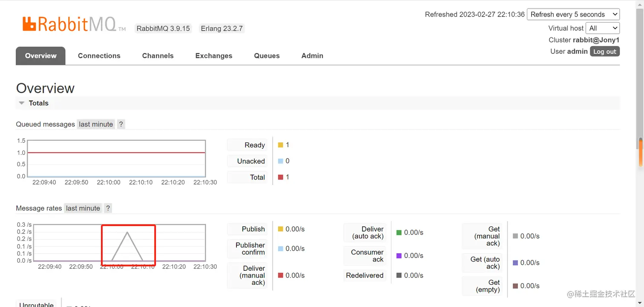Click the Refreshed timestamp text

pyautogui.click(x=475, y=14)
